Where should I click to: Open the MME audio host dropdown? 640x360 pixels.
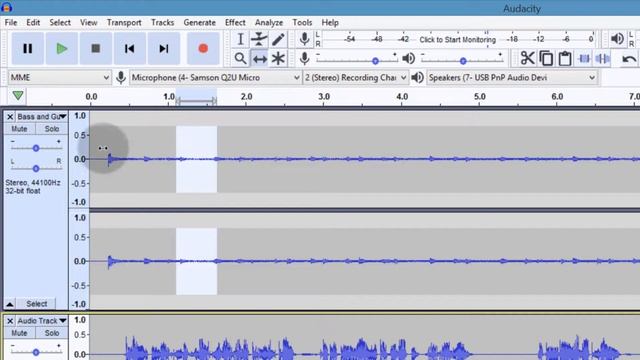(x=60, y=78)
